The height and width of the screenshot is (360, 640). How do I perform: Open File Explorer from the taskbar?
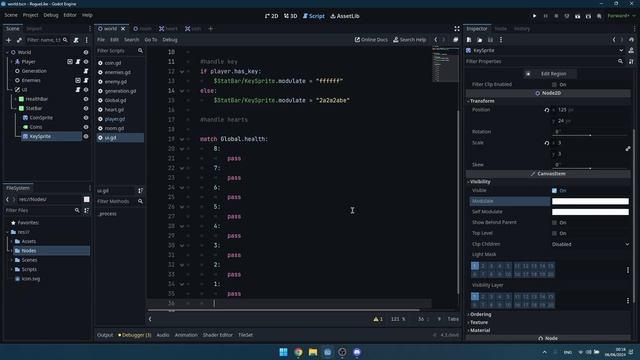[x=313, y=352]
